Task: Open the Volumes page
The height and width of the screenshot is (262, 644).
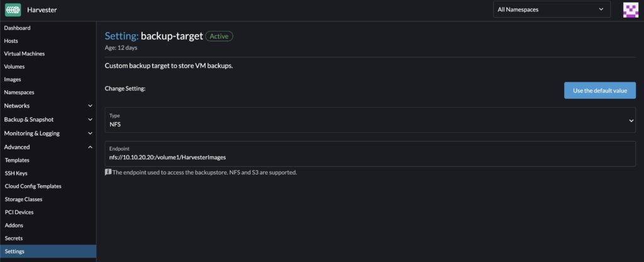Action: click(x=14, y=66)
